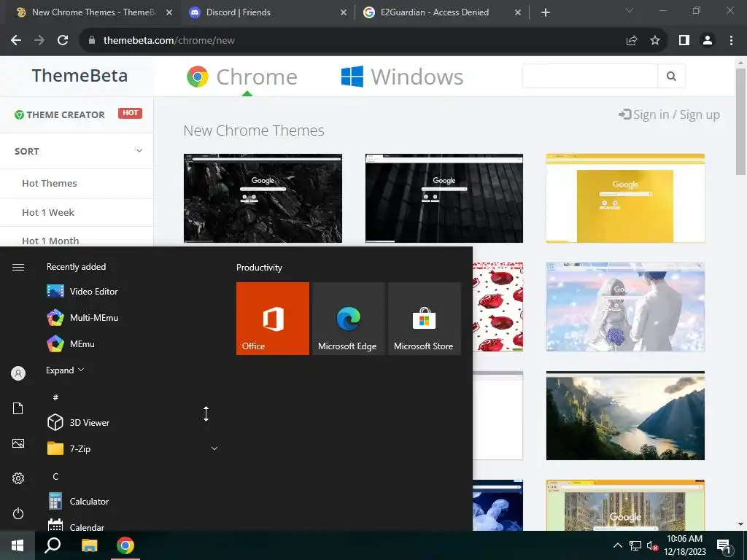Click the taskbar clock 10:06 AM
Screen dimensions: 747x560
tap(684, 545)
